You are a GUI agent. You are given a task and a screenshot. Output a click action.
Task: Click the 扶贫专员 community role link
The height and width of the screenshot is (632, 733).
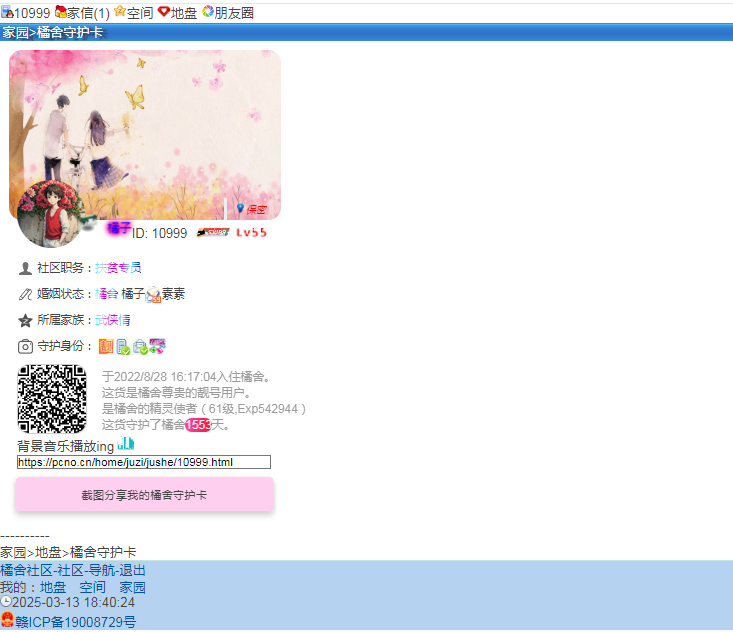point(118,268)
